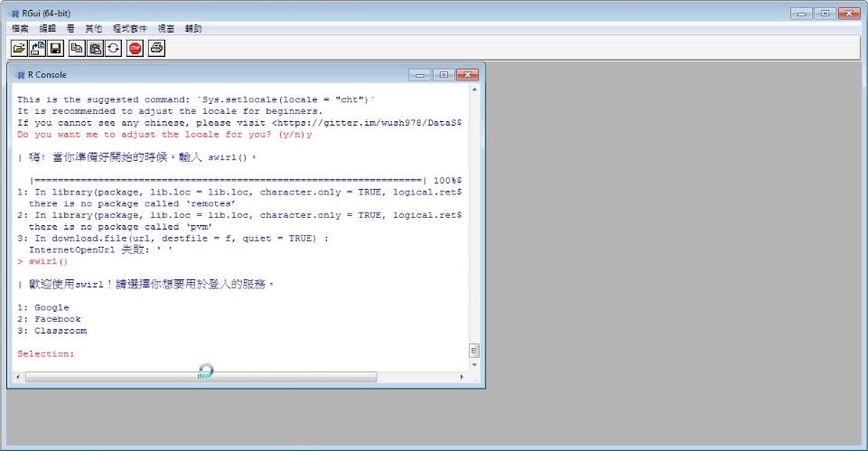
Task: Open the 看 menu
Action: pyautogui.click(x=70, y=29)
